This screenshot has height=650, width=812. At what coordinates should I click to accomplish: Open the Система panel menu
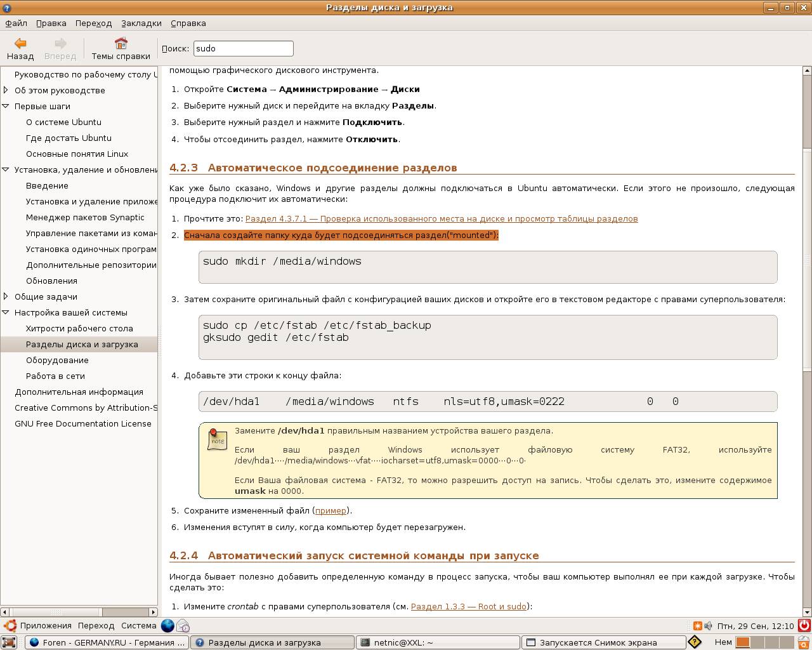coord(138,625)
